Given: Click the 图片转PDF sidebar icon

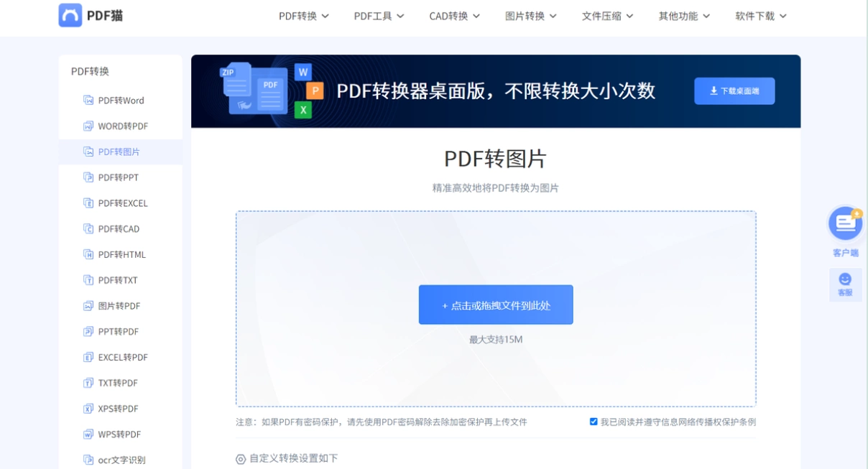Looking at the screenshot, I should (x=88, y=306).
